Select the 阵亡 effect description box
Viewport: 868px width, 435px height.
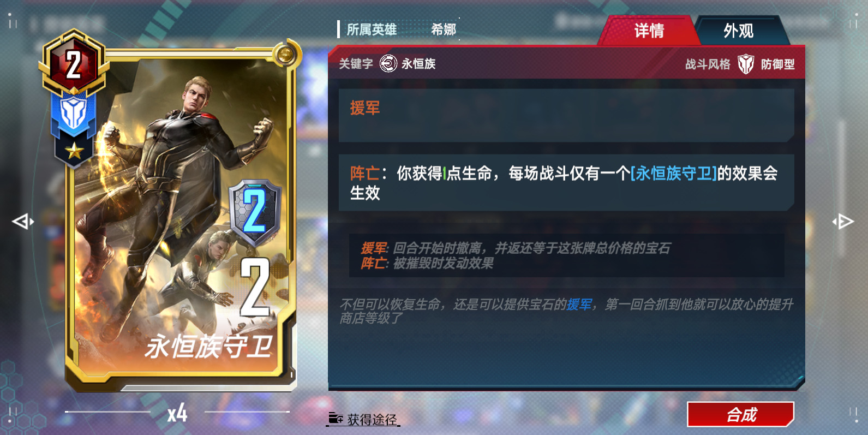tap(566, 183)
